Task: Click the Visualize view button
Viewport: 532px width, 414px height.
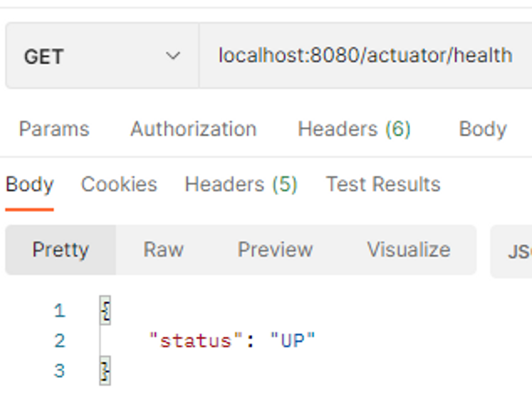Action: (409, 250)
